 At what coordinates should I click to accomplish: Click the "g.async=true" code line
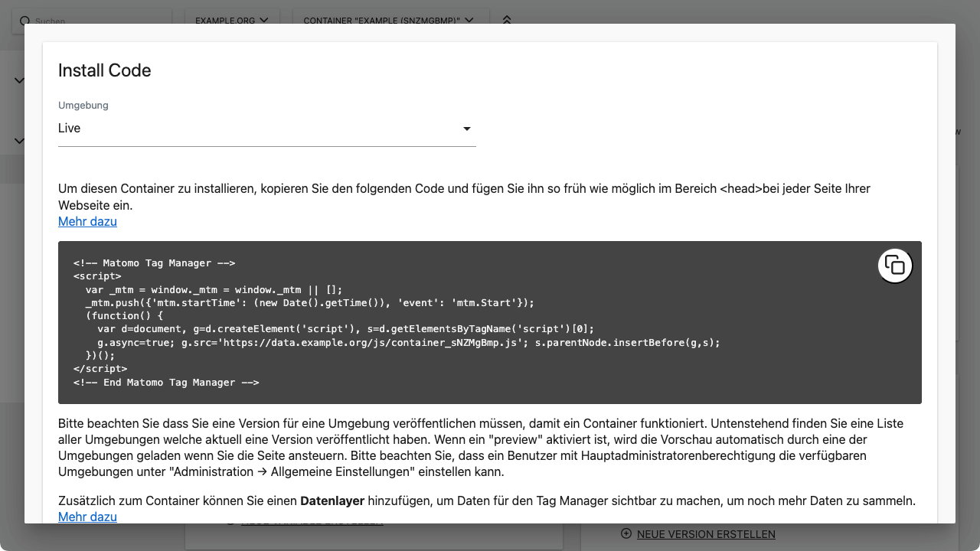[x=409, y=343]
